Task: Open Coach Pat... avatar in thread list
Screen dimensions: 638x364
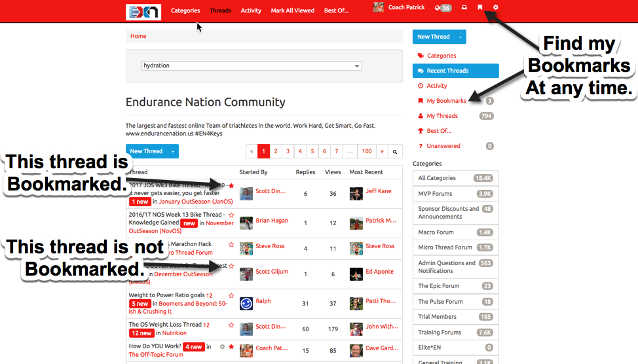Action: click(x=246, y=350)
